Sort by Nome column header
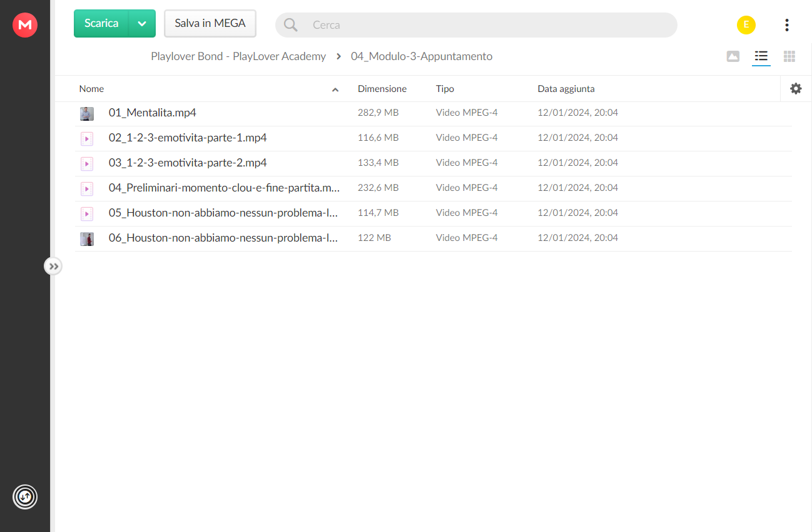Screen dimensions: 812x532 tap(91, 89)
